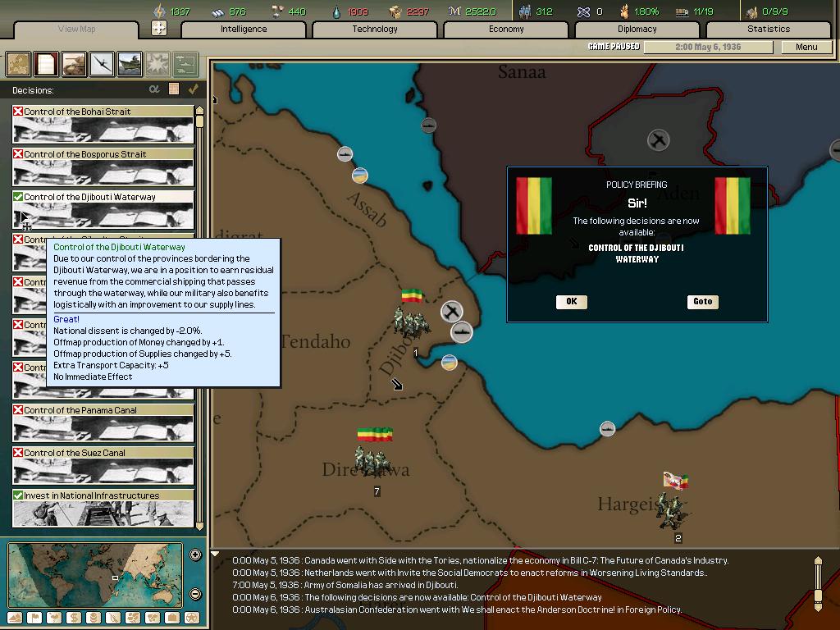This screenshot has width=840, height=630.
Task: Switch to star victory points map mode
Action: [x=192, y=618]
